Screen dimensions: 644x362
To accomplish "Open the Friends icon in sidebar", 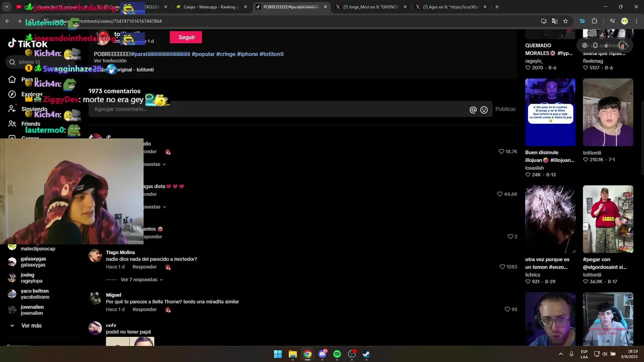I will pos(12,124).
